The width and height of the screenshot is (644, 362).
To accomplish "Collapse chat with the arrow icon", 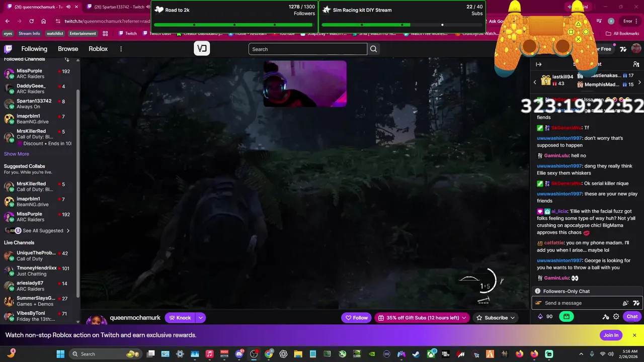I will (538, 64).
